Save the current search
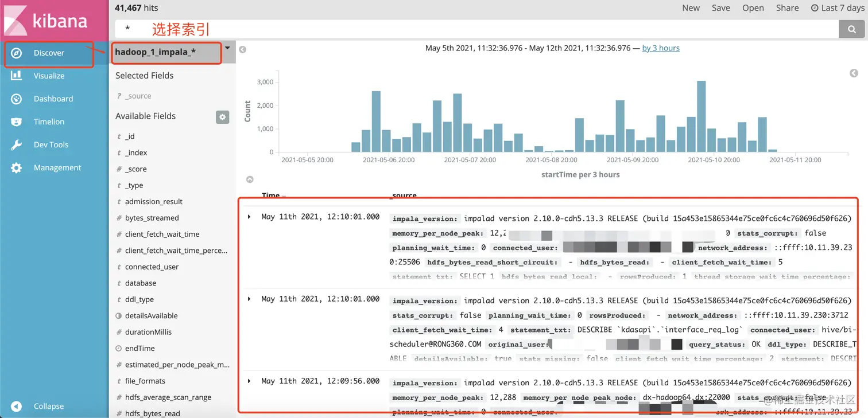868x418 pixels. (721, 7)
